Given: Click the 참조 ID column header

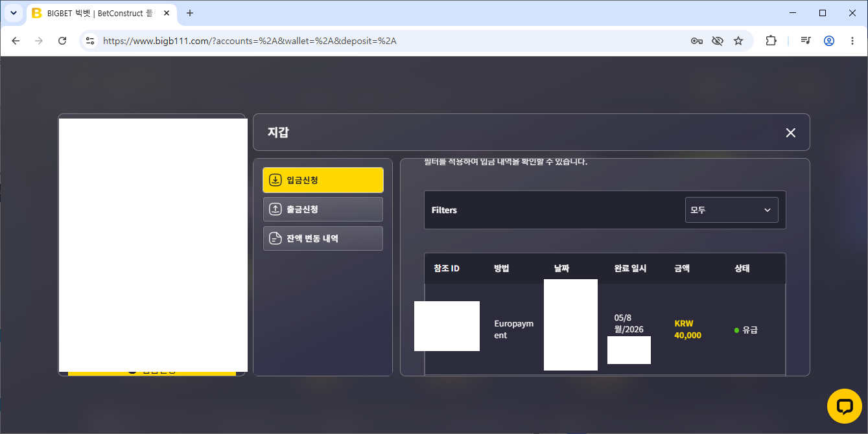Looking at the screenshot, I should click(x=447, y=268).
